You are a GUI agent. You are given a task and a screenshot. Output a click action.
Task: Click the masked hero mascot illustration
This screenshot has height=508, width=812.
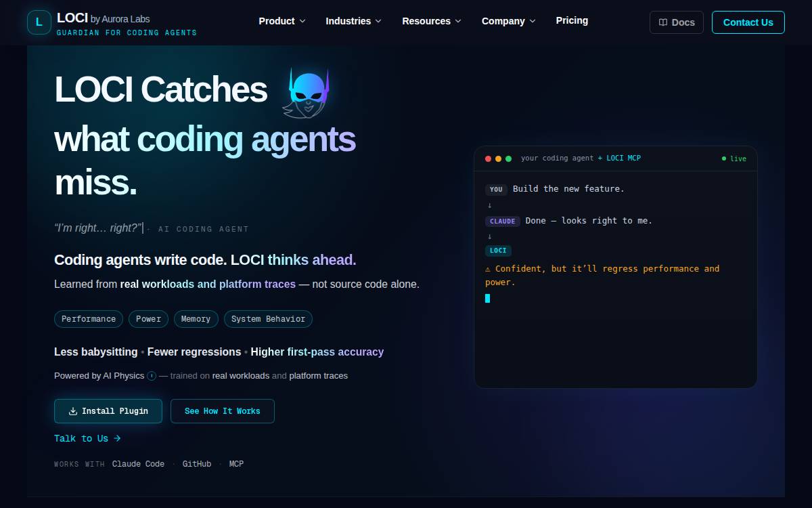click(306, 93)
